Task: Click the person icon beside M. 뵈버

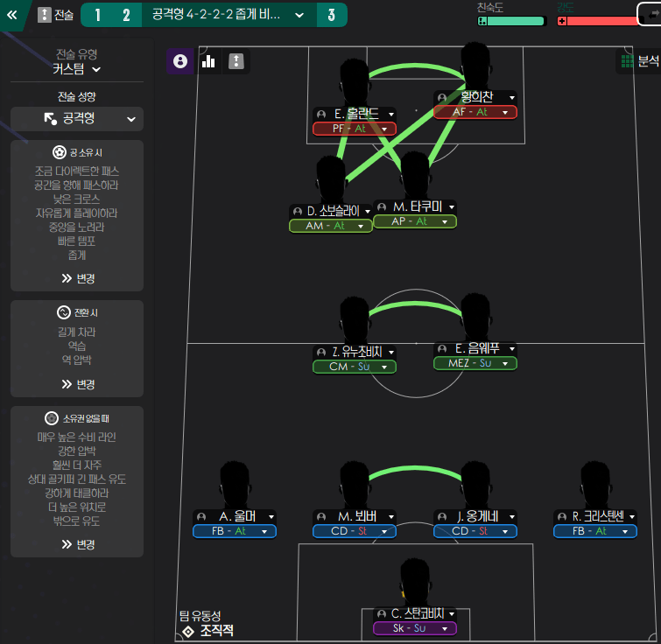Action: [321, 516]
